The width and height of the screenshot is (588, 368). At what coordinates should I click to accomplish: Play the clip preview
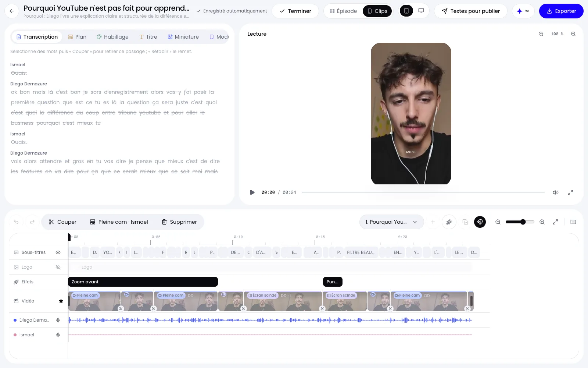252,192
